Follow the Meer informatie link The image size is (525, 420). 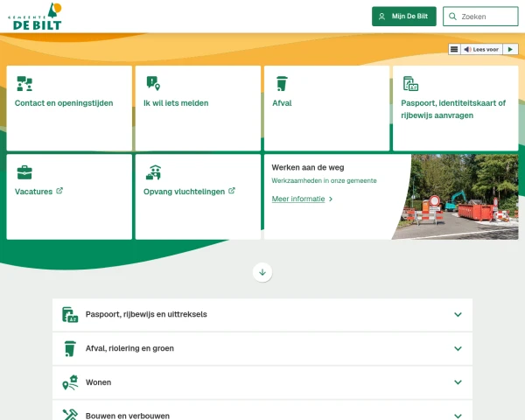point(298,199)
